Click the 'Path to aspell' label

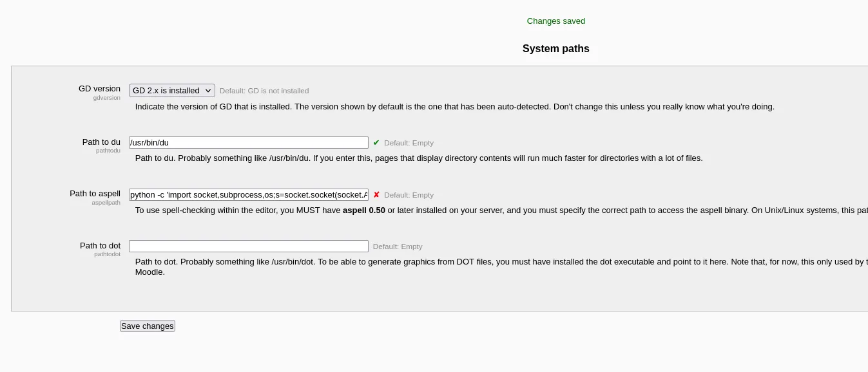coord(95,194)
